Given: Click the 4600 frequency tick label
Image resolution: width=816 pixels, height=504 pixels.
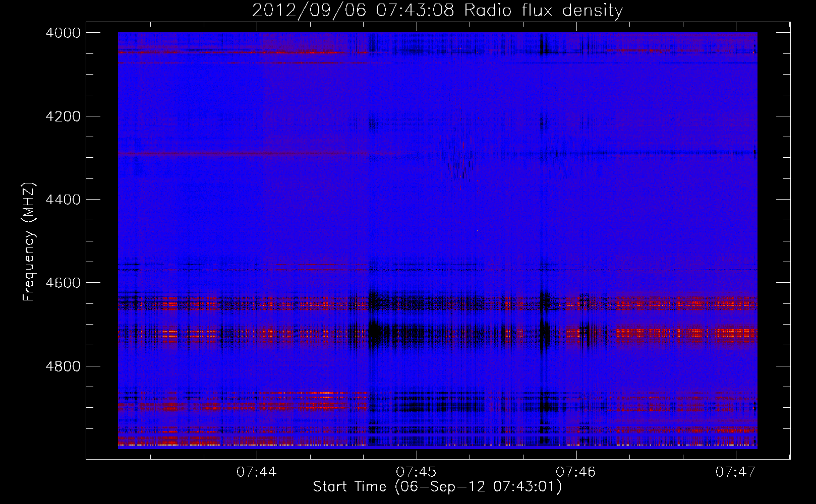Looking at the screenshot, I should coord(63,283).
